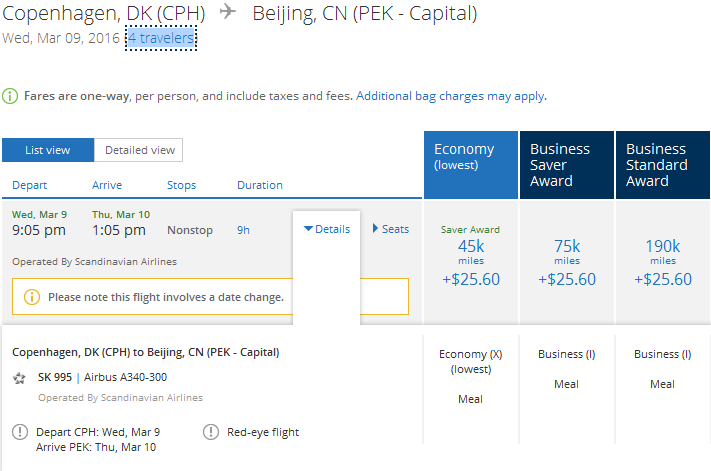The height and width of the screenshot is (471, 711).
Task: Click the yellow date change warning icon
Action: 32,297
